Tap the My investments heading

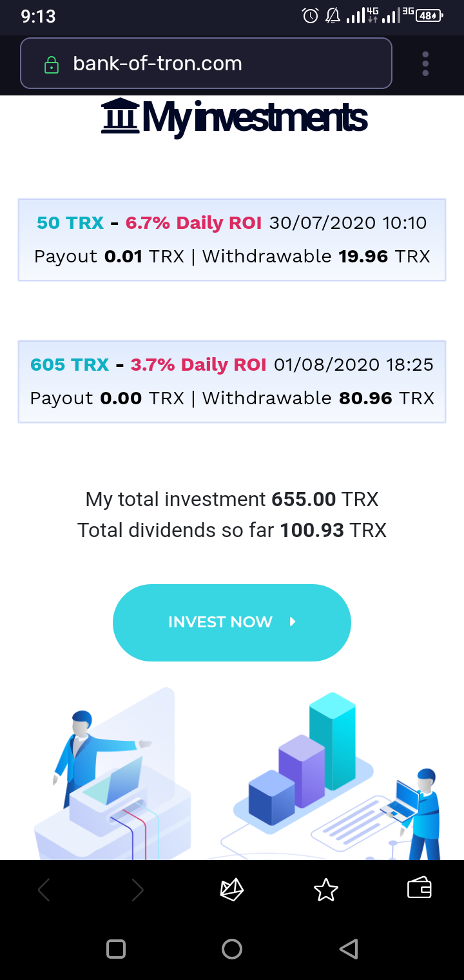255,117
